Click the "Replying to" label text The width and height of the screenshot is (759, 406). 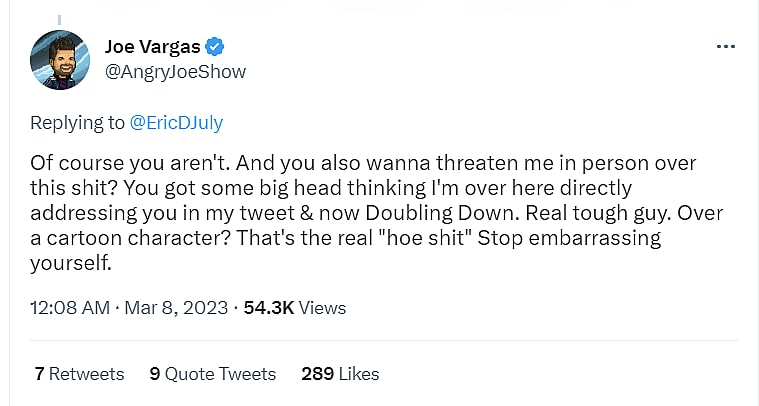click(x=78, y=123)
